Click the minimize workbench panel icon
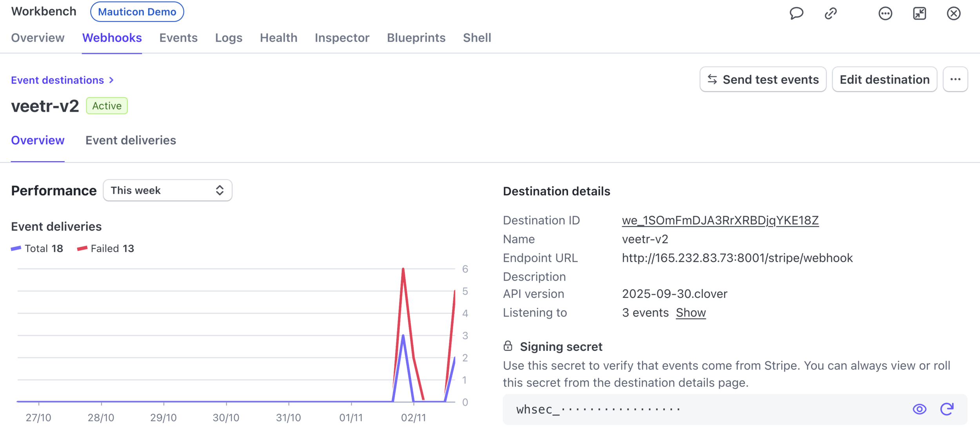Screen dimensions: 980x434 (919, 13)
